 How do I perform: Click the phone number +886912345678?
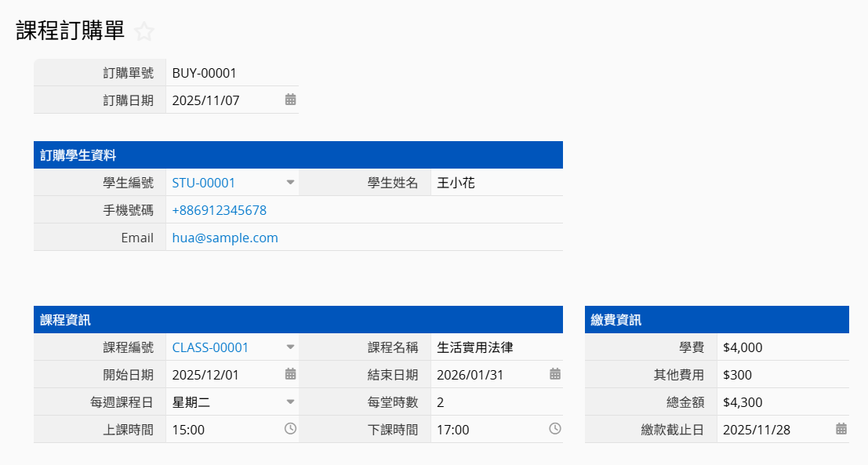pyautogui.click(x=219, y=210)
